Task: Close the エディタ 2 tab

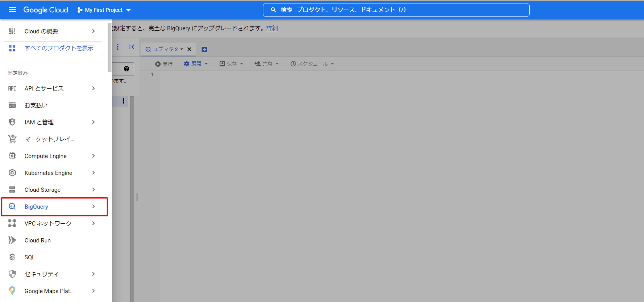Action: (x=189, y=49)
